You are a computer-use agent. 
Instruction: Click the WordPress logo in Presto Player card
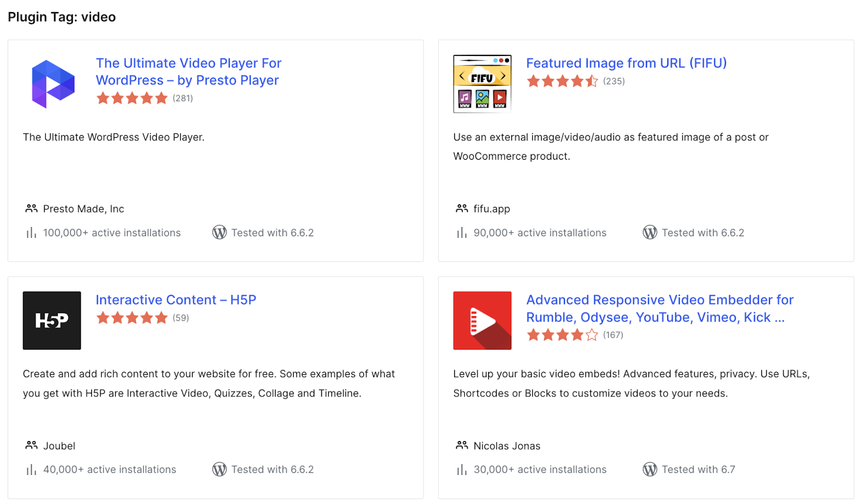point(220,232)
